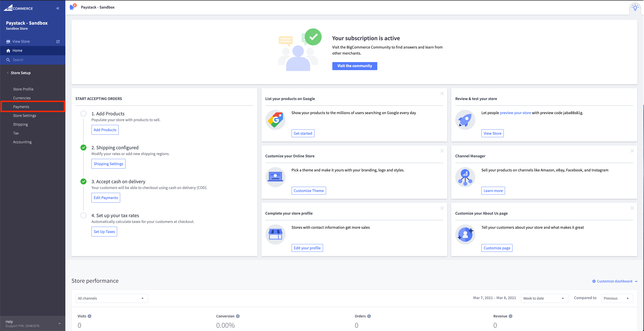Viewport: 644px width, 331px height.
Task: Open Store Settings in sidebar
Action: [x=25, y=116]
